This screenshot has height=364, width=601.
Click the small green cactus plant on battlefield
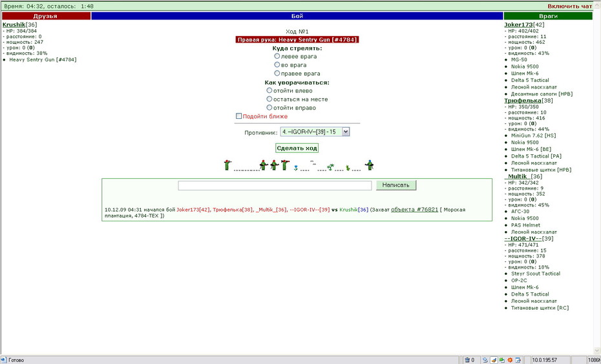pyautogui.click(x=348, y=168)
